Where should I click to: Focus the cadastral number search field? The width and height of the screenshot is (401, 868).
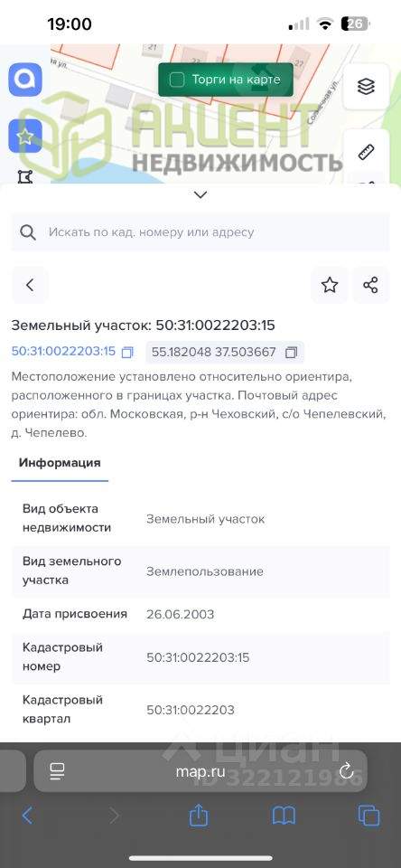(x=200, y=232)
